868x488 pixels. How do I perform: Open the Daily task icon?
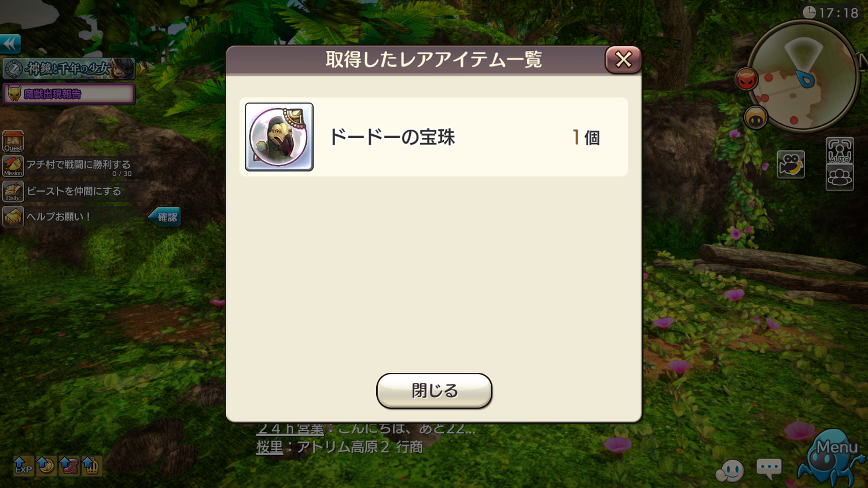click(x=13, y=191)
